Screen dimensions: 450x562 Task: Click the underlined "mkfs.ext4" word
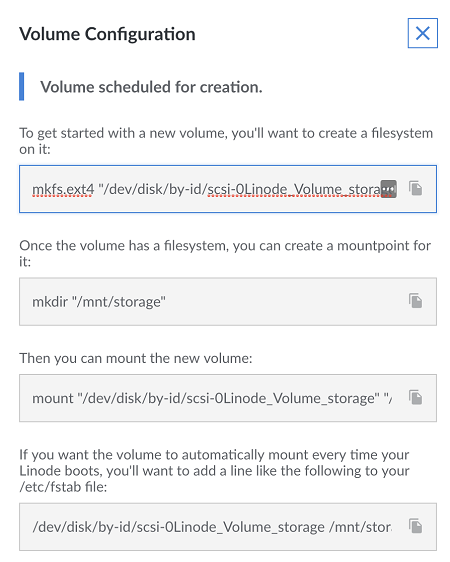63,189
